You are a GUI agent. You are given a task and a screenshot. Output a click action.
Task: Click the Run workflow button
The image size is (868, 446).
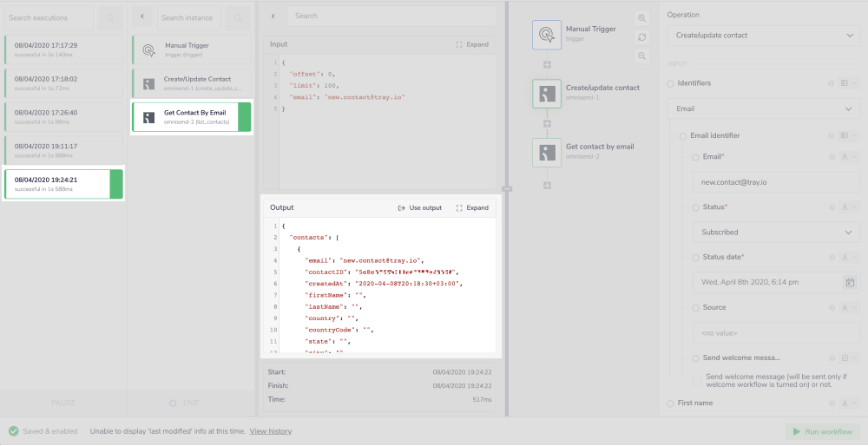pos(823,431)
